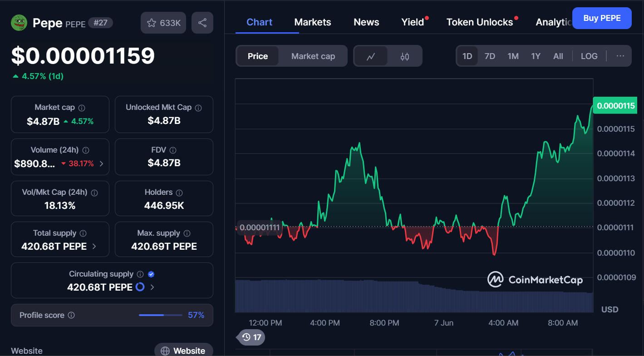Open the three-dot chart options menu
Screen dimensions: 644x356
[x=620, y=56]
